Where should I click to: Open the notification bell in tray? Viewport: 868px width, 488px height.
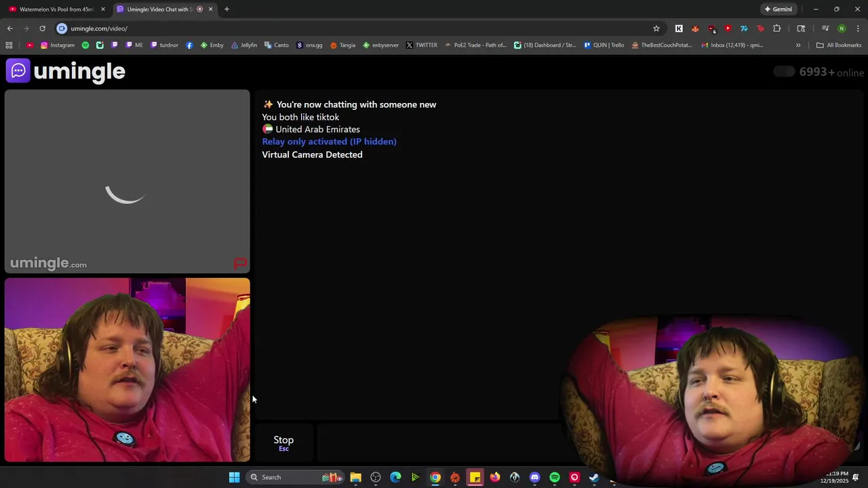pyautogui.click(x=856, y=477)
